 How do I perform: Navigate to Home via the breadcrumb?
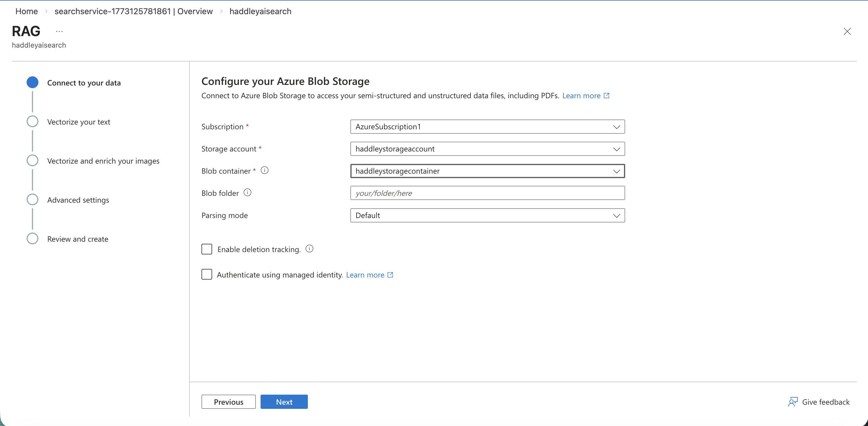[26, 11]
